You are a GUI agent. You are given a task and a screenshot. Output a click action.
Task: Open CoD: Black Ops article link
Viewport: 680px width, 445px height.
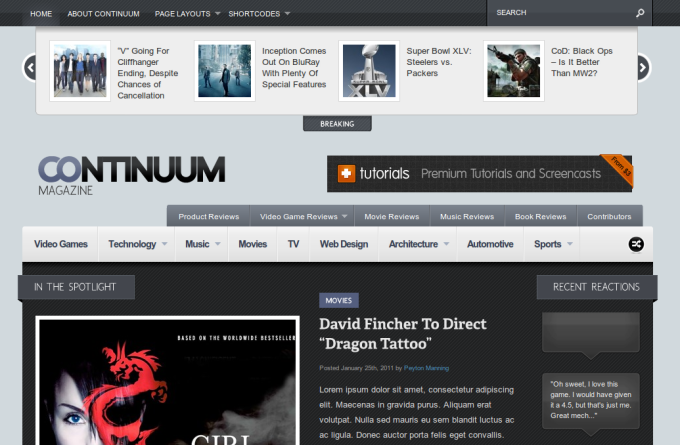click(x=582, y=62)
